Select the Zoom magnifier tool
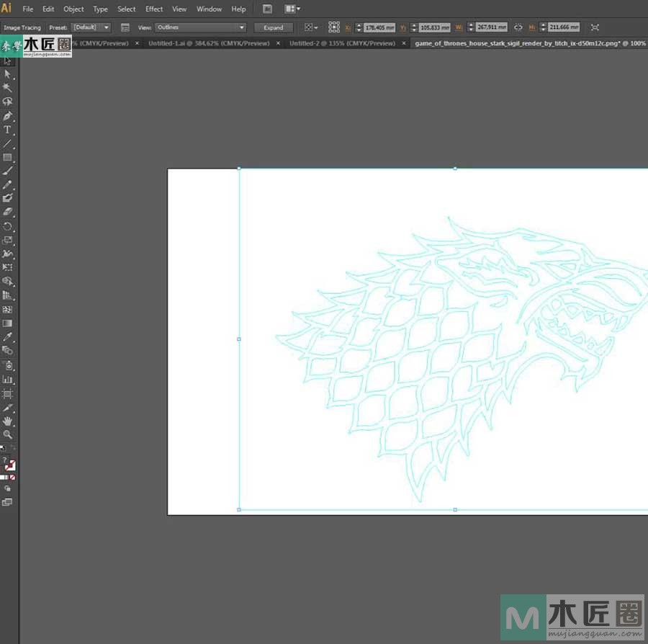This screenshot has height=644, width=648. 8,434
